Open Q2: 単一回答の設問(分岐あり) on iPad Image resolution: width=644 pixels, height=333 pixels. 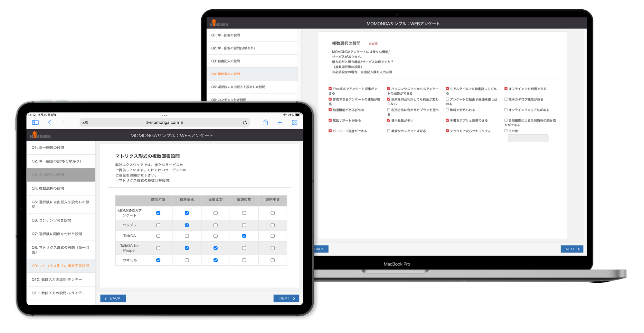pyautogui.click(x=61, y=161)
